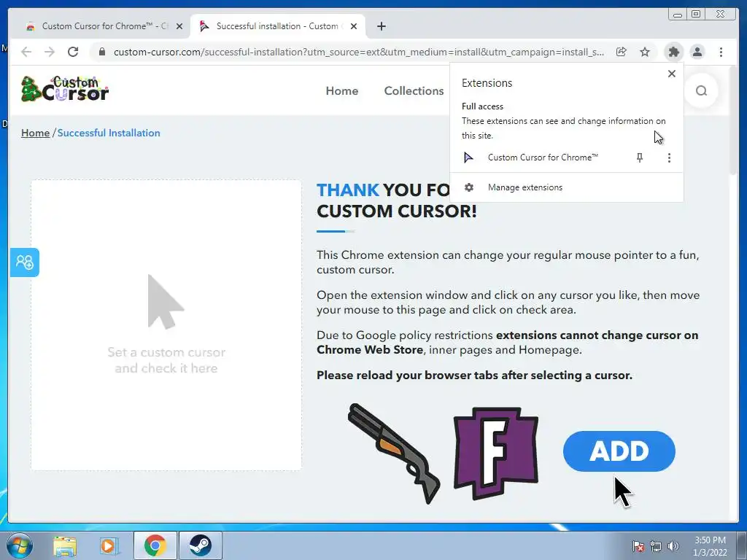Click the blue ADD button

[x=619, y=451]
